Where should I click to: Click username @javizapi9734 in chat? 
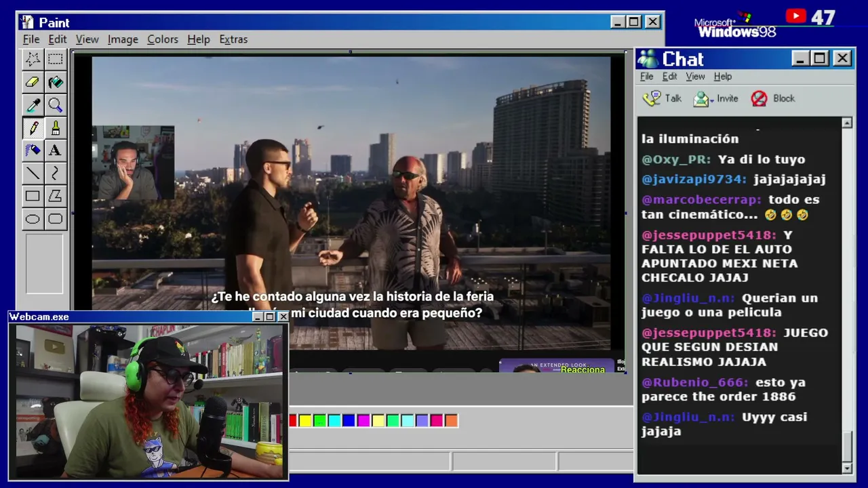[694, 180]
